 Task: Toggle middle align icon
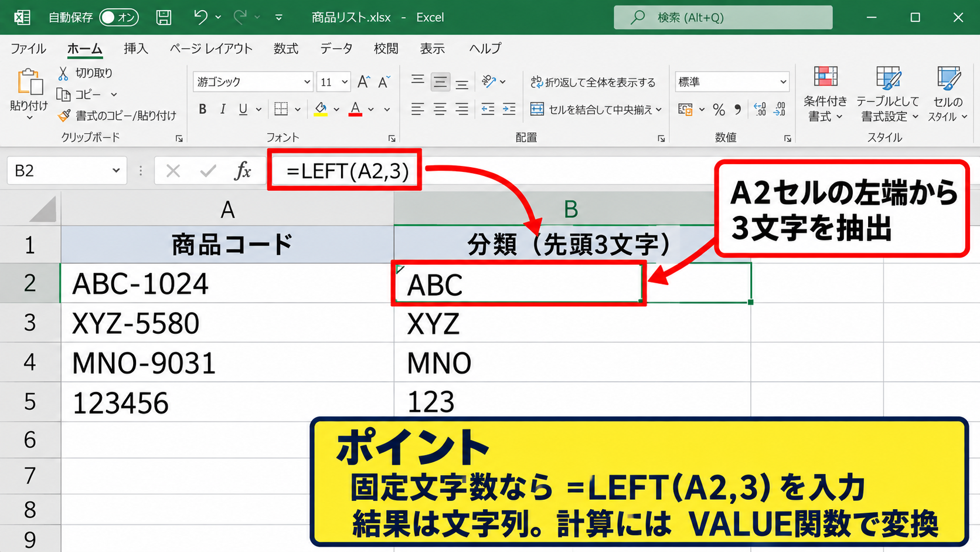pyautogui.click(x=440, y=82)
